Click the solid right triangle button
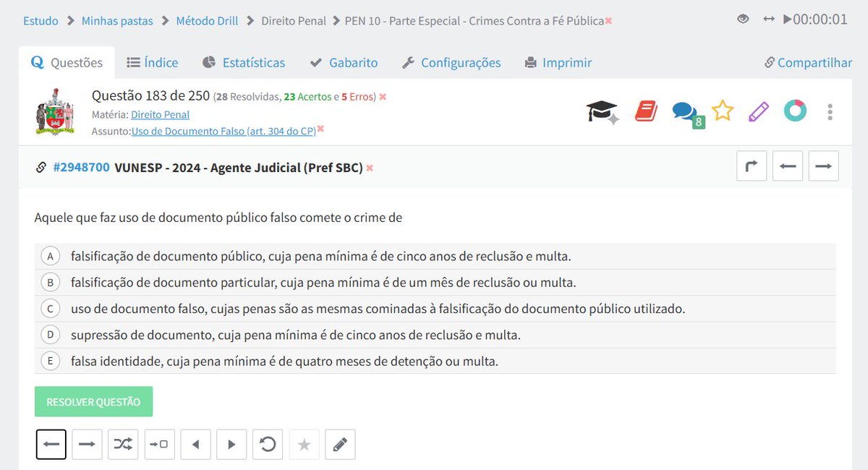Image resolution: width=868 pixels, height=470 pixels. pos(231,445)
